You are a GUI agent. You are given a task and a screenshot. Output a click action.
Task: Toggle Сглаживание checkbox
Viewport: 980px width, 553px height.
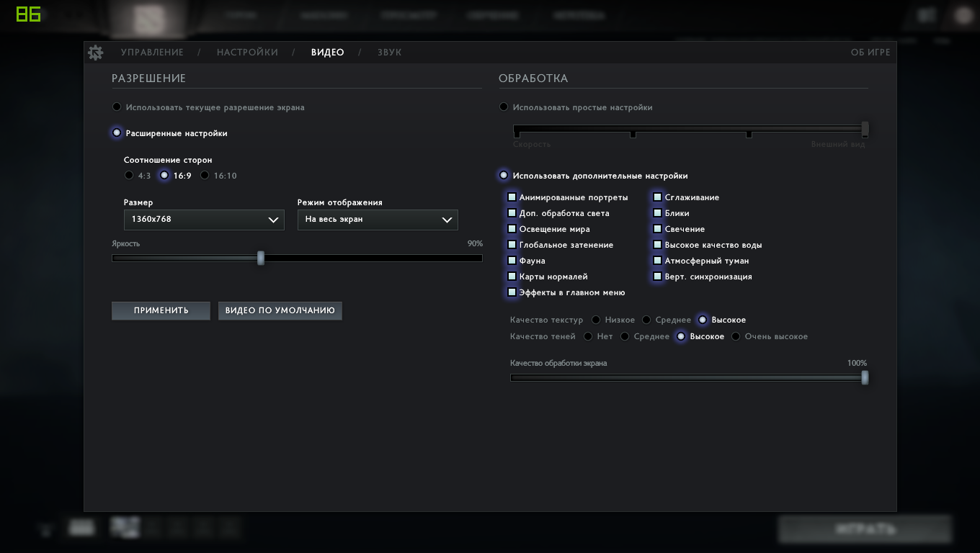point(657,197)
